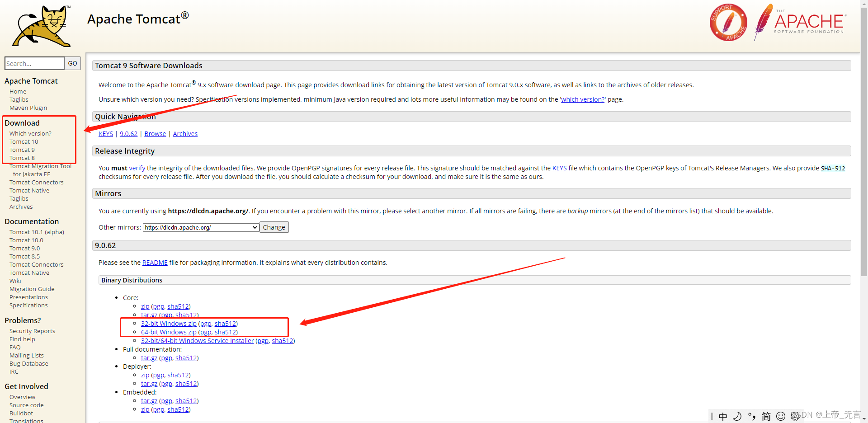Switch simplified Chinese '简' icon
The width and height of the screenshot is (868, 423).
(766, 416)
